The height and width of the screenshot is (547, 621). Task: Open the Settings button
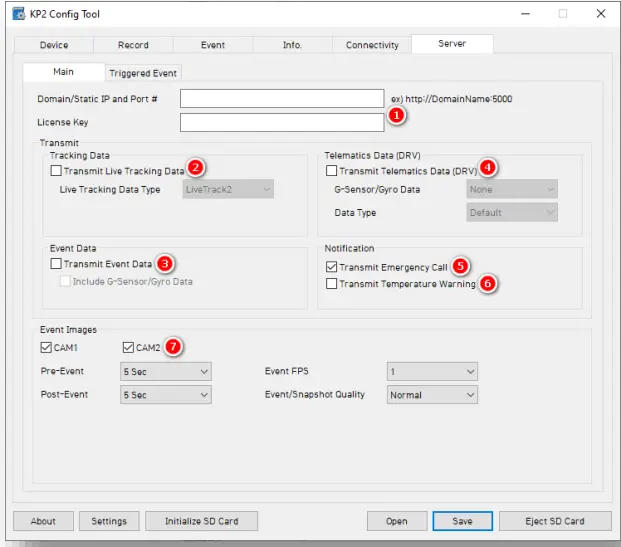[x=109, y=521]
